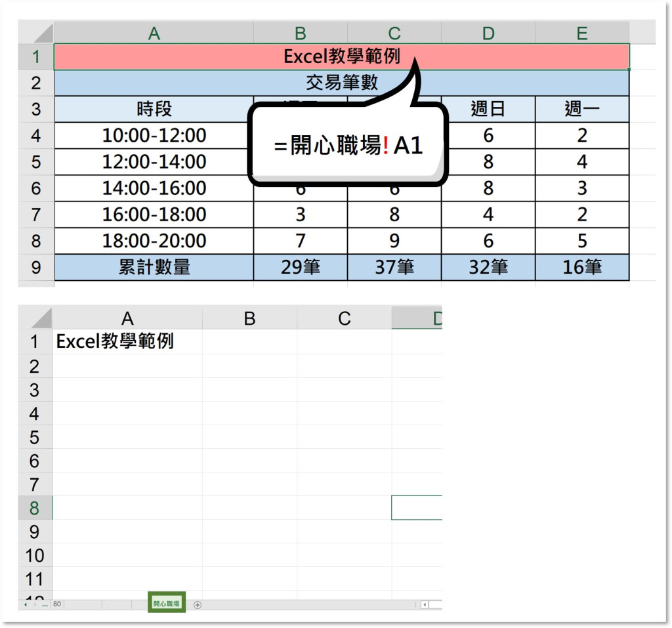Click the previous sheet navigation arrow
The height and width of the screenshot is (628, 672).
coord(26,604)
